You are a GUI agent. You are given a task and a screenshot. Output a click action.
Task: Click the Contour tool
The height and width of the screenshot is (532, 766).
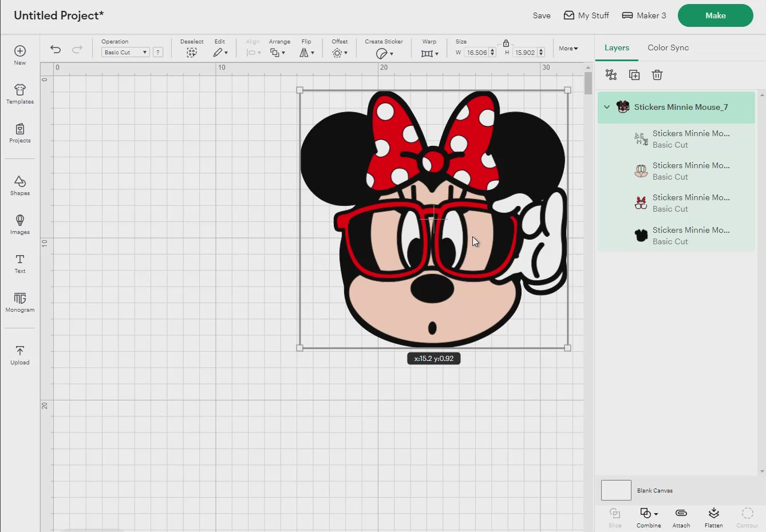[x=747, y=517]
